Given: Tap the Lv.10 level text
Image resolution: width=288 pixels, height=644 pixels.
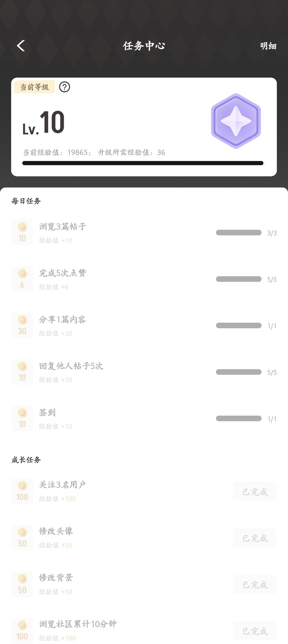Looking at the screenshot, I should click(44, 123).
